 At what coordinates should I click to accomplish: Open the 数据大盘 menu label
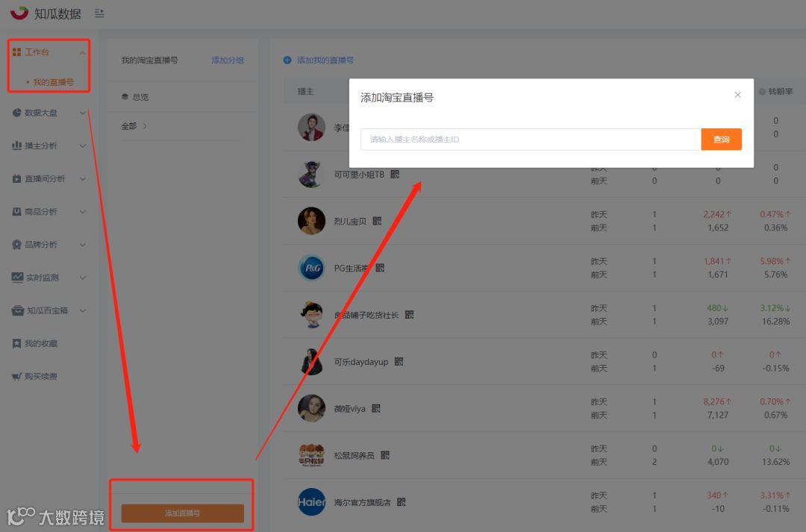pyautogui.click(x=41, y=113)
